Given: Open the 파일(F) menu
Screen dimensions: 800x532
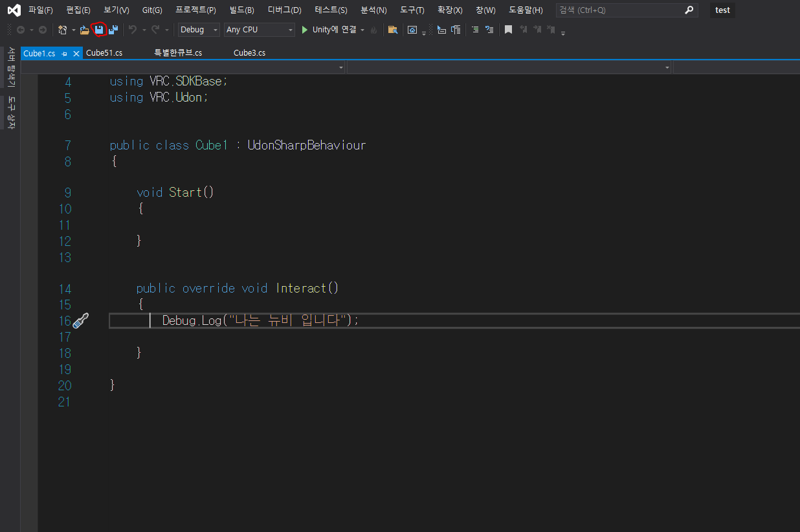Looking at the screenshot, I should pyautogui.click(x=41, y=10).
